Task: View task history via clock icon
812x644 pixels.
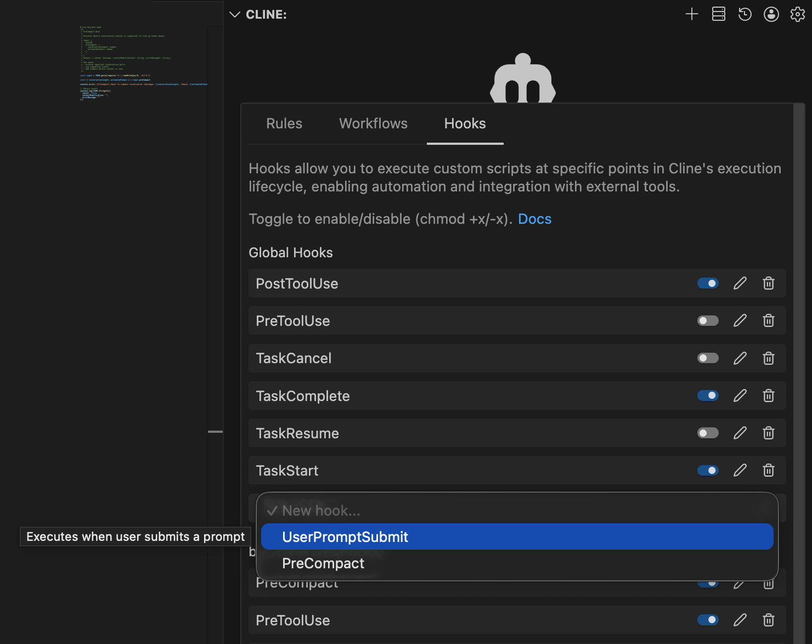Action: pyautogui.click(x=745, y=14)
